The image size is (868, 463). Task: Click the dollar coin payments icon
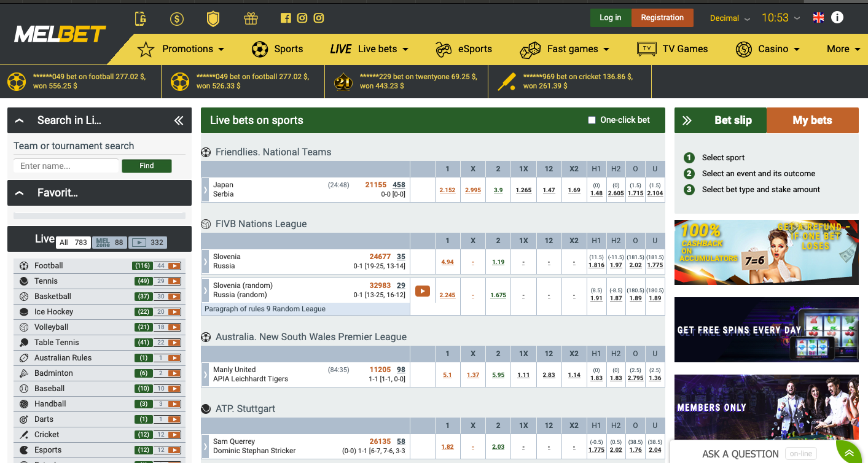click(x=177, y=19)
